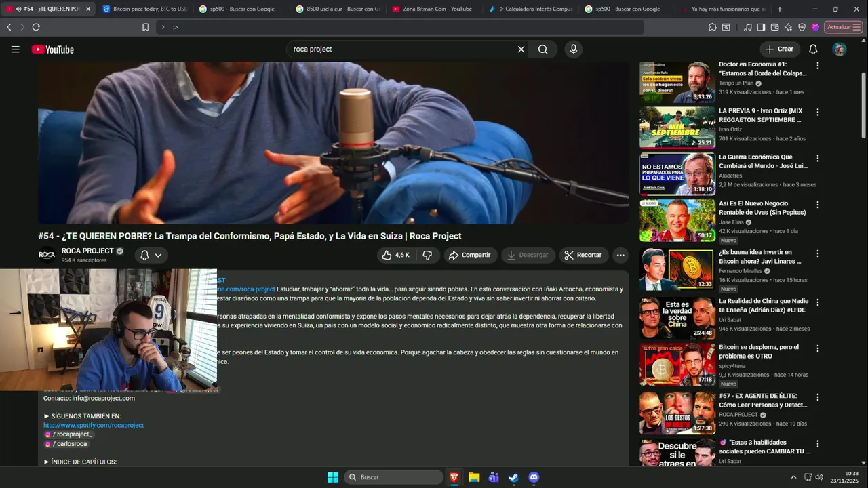
Task: Click the browser address bar
Action: tap(400, 27)
